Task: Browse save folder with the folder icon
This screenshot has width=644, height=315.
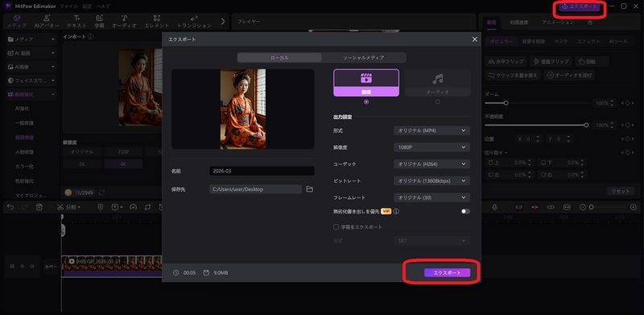Action: (x=310, y=189)
